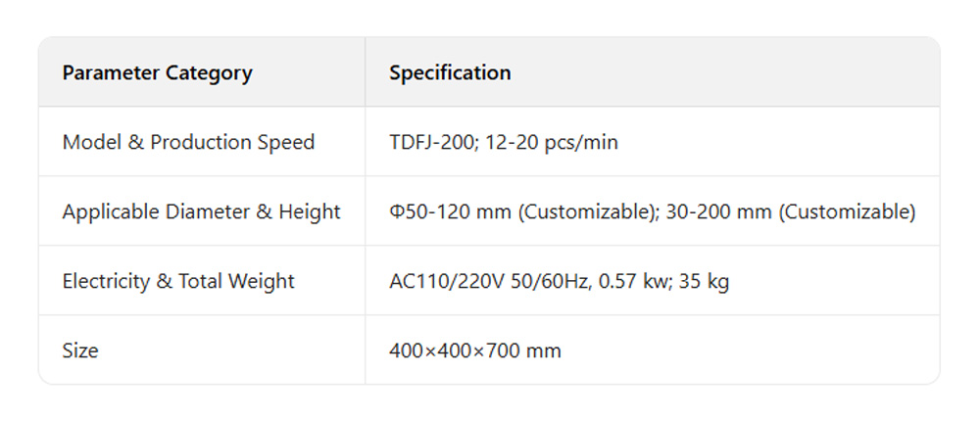
Task: Click the Size row label
Action: (x=80, y=351)
